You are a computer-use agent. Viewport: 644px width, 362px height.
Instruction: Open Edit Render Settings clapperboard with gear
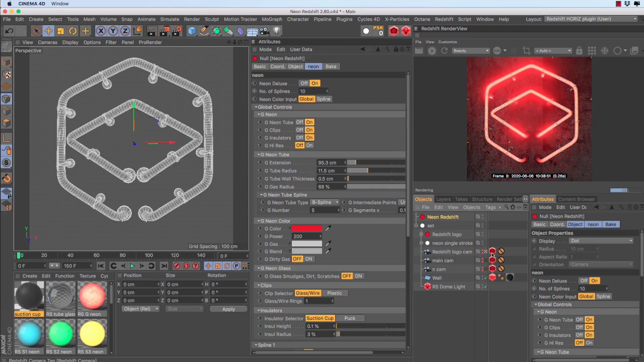pyautogui.click(x=177, y=31)
